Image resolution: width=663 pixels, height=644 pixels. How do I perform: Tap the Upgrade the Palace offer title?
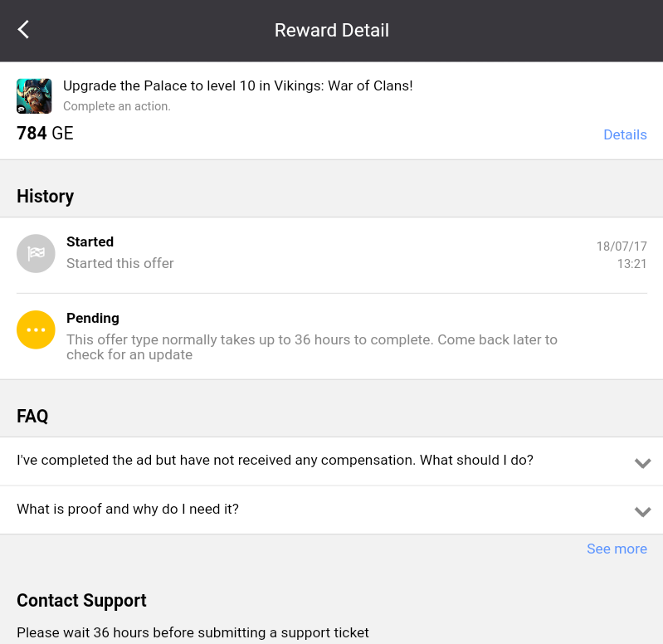[237, 85]
